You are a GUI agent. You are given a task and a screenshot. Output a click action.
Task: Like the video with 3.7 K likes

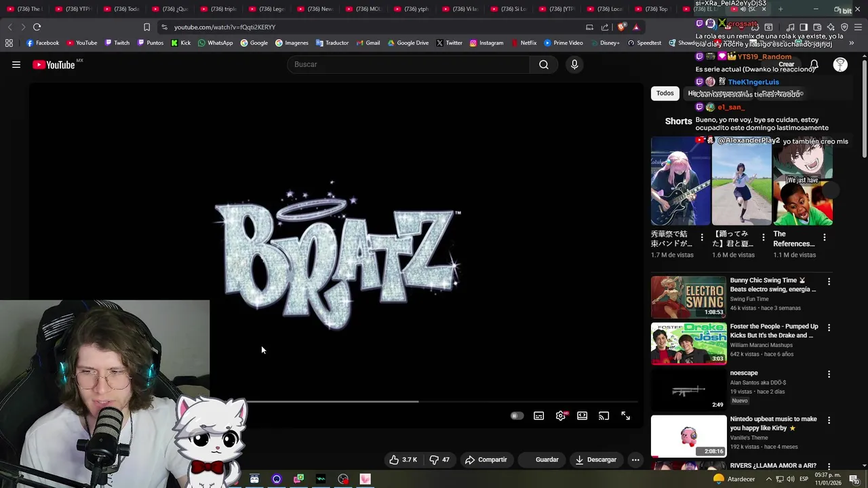(x=403, y=460)
